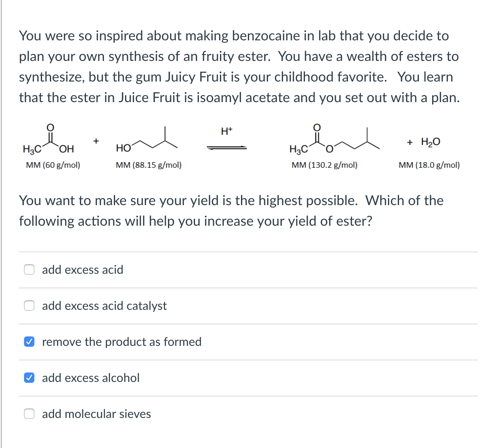The height and width of the screenshot is (448, 494).
Task: Click the 'remove the product as formed' answer text
Action: [122, 342]
